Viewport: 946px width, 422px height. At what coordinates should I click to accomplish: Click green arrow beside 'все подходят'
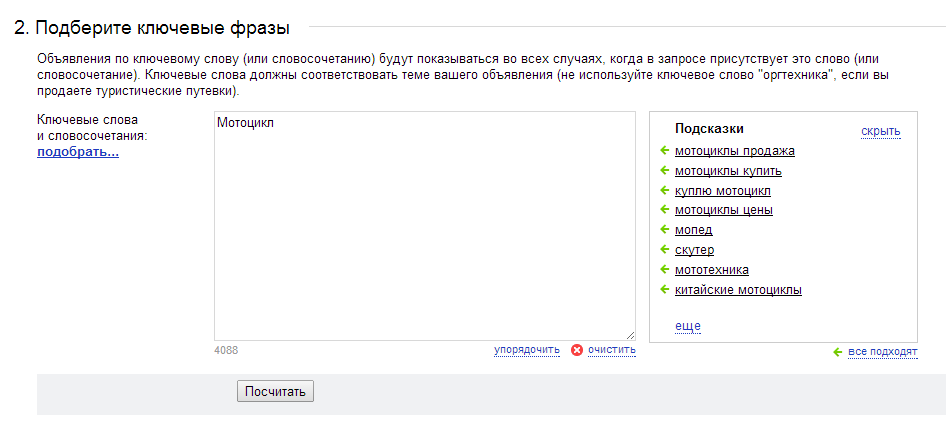[x=837, y=352]
